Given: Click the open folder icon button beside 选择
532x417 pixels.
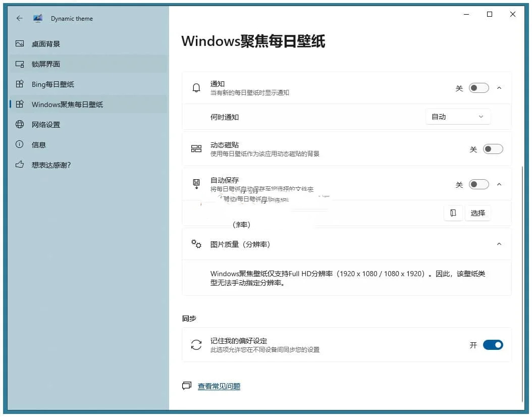Looking at the screenshot, I should point(453,213).
